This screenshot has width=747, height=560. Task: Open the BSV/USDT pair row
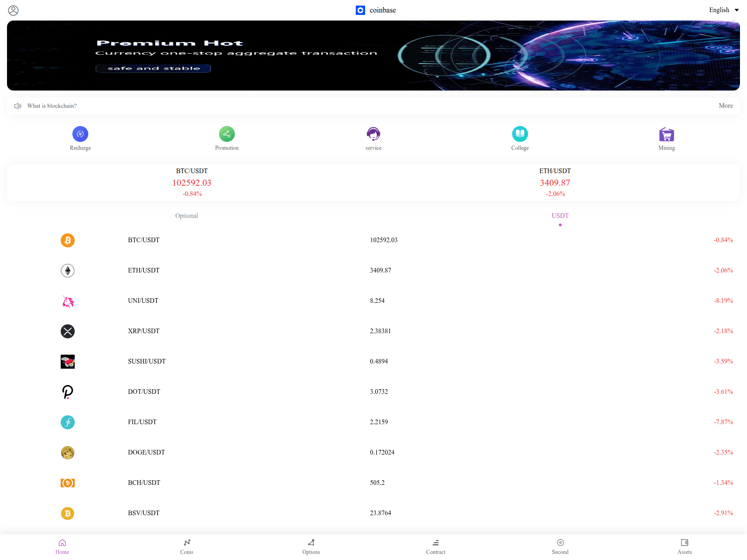click(x=373, y=513)
